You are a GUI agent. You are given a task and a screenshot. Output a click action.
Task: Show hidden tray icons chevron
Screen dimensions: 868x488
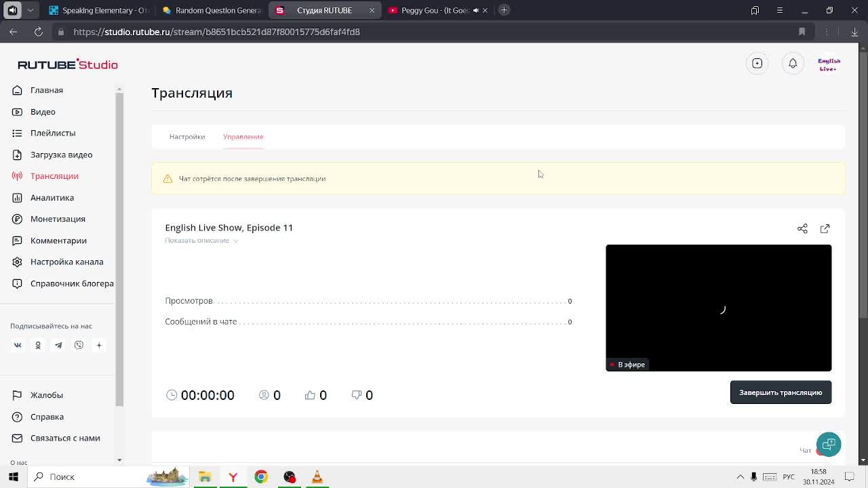(741, 477)
